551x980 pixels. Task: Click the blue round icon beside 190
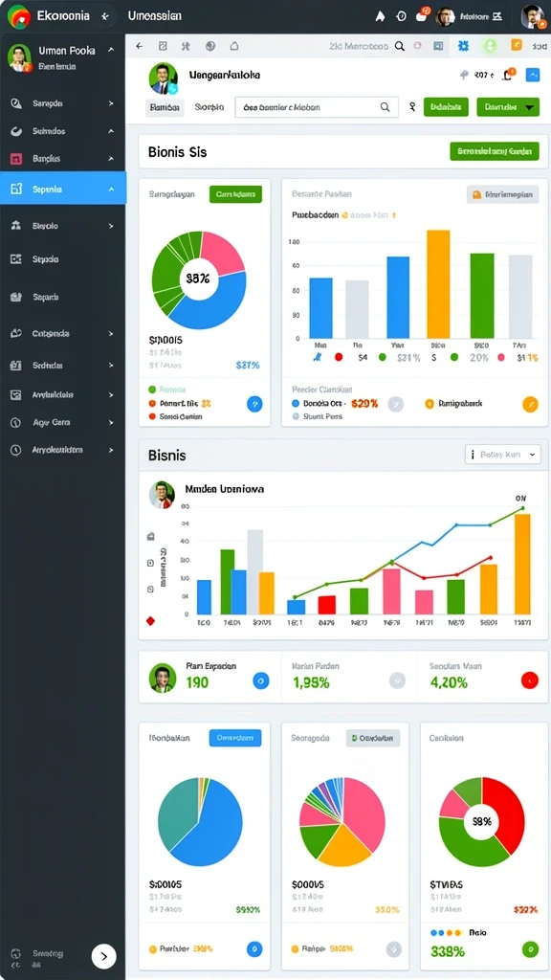[261, 680]
